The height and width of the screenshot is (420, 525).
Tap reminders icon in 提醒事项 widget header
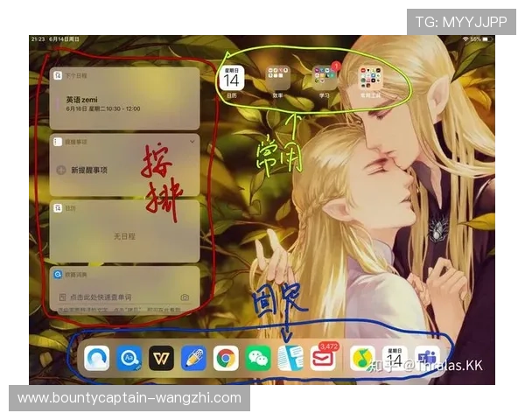tap(58, 142)
